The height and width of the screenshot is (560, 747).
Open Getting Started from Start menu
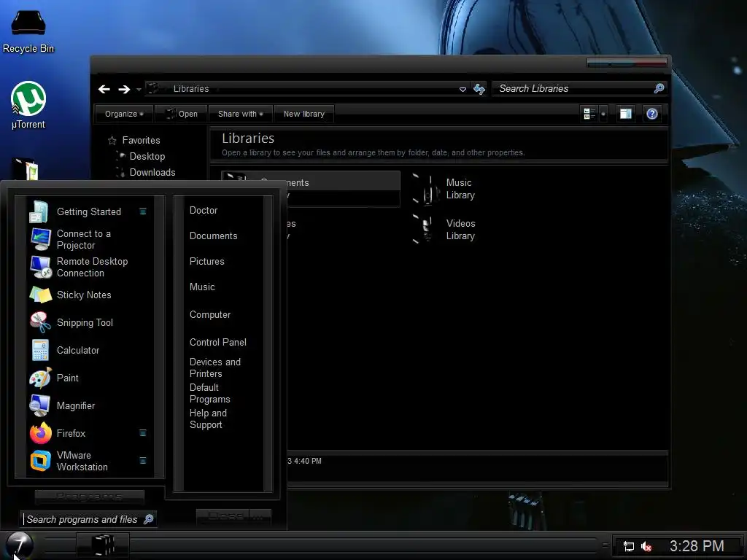tap(88, 212)
